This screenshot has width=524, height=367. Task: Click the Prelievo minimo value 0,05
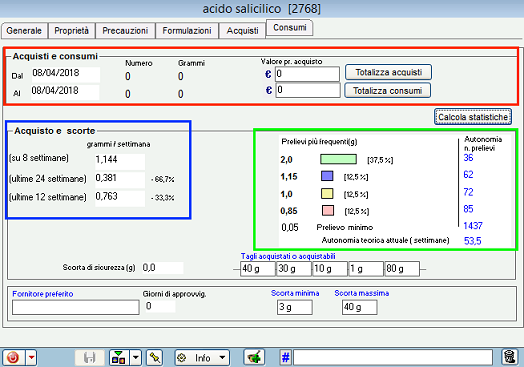(290, 228)
